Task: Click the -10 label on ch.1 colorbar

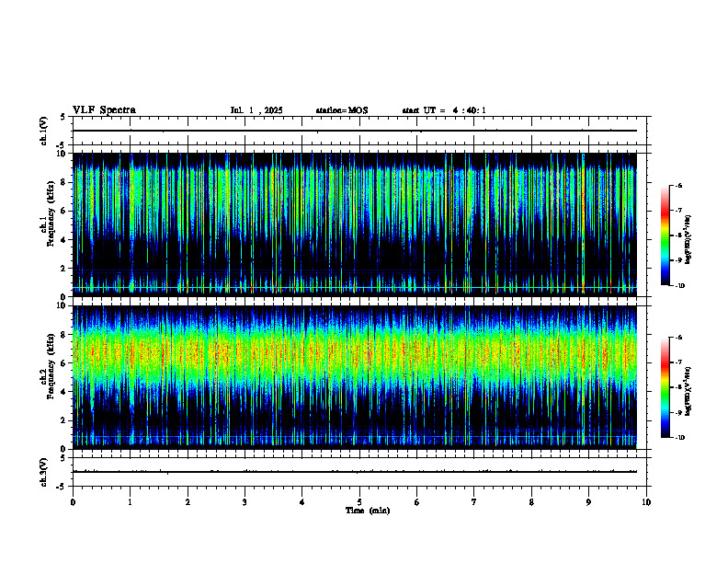Action: (x=679, y=286)
